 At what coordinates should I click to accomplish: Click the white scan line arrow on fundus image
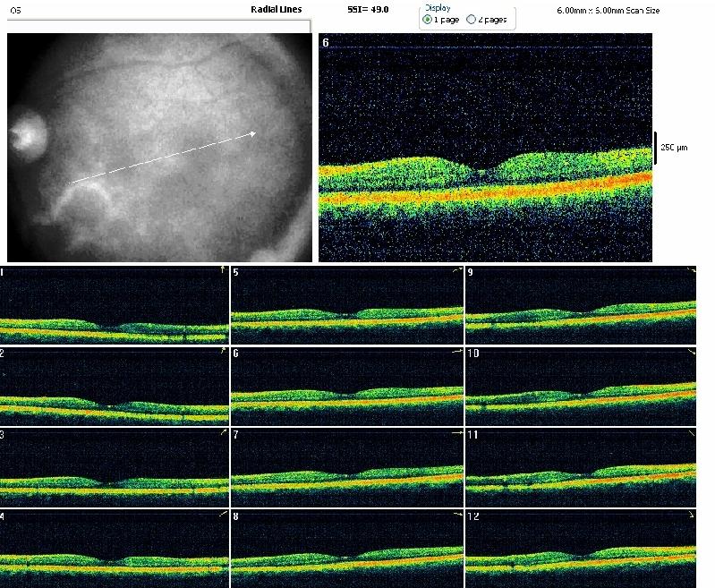point(163,158)
